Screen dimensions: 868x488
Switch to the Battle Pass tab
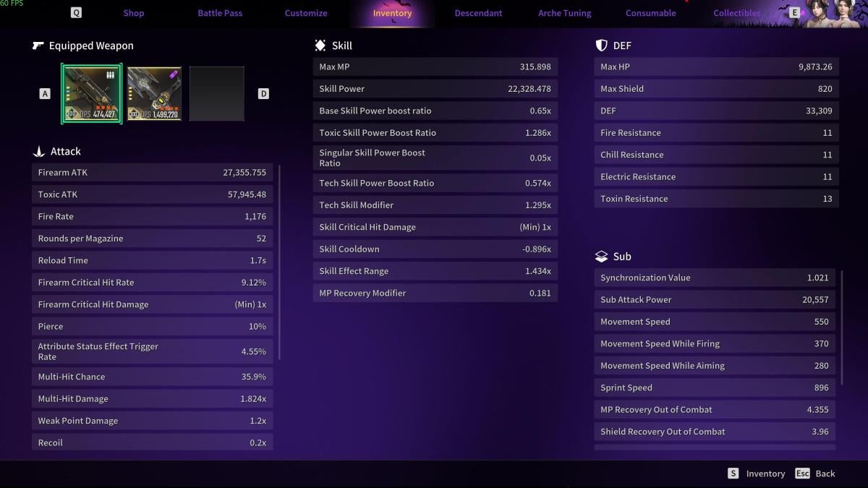coord(220,12)
